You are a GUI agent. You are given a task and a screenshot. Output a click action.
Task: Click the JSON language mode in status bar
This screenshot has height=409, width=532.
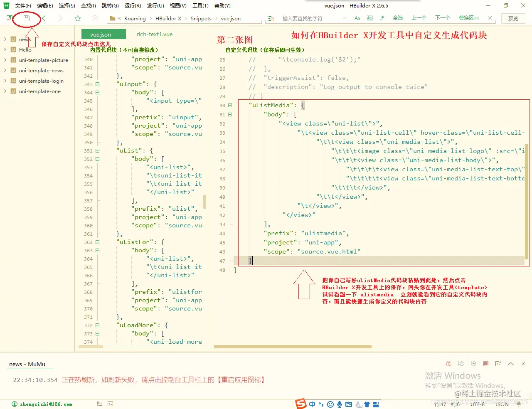tap(502, 404)
